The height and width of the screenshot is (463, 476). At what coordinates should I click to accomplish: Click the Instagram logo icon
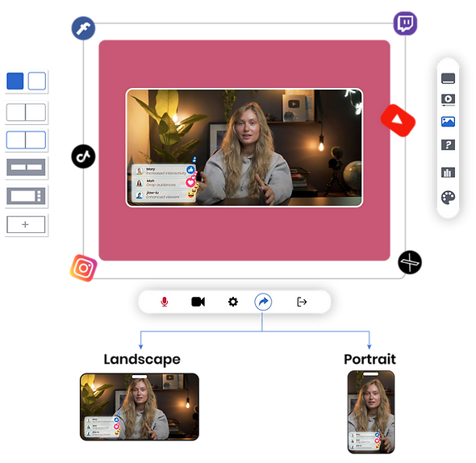click(x=83, y=268)
